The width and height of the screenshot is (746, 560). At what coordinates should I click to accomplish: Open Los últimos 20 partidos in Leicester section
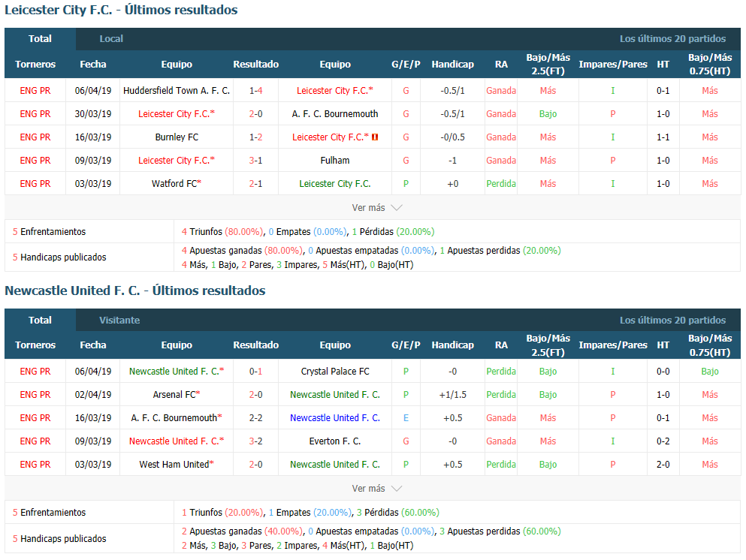[672, 39]
